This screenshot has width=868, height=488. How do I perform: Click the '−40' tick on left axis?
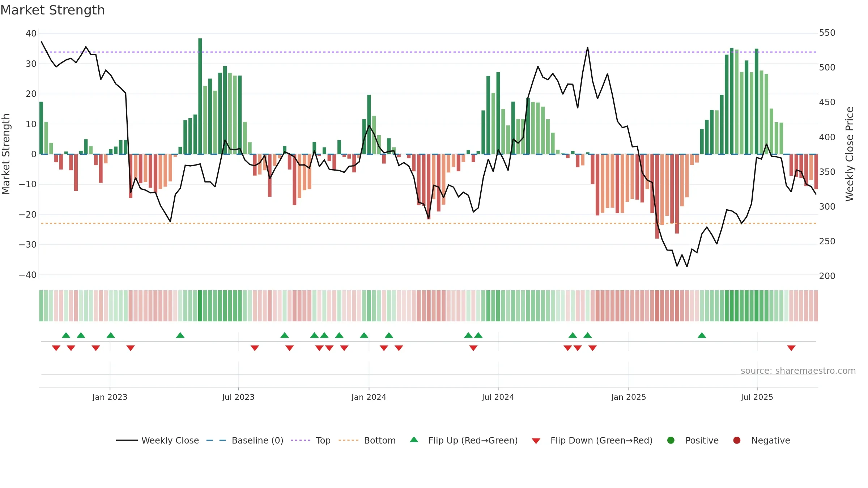click(x=28, y=275)
